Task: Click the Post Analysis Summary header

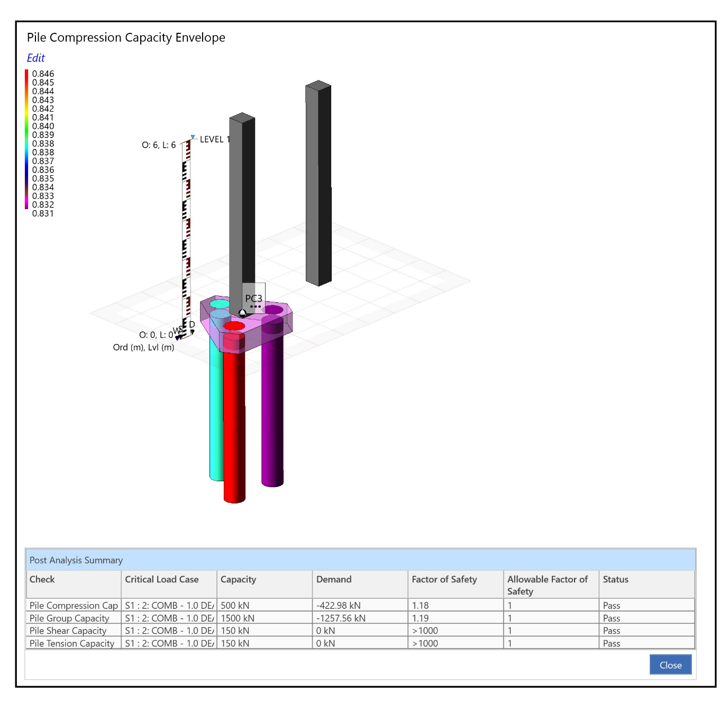Action: pyautogui.click(x=360, y=560)
